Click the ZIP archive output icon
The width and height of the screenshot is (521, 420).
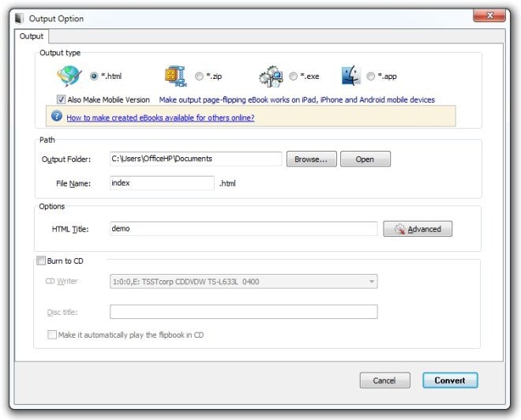click(176, 76)
